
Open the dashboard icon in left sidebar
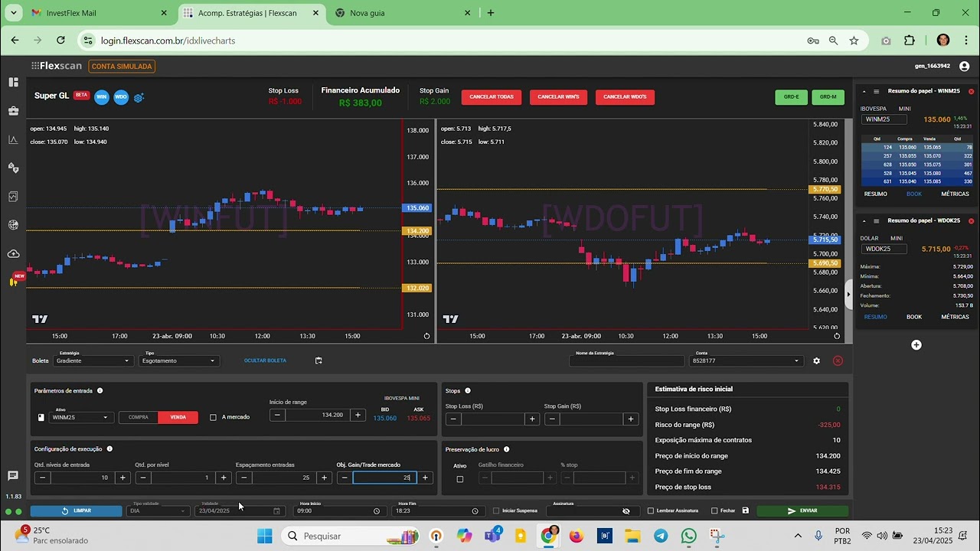coord(13,82)
